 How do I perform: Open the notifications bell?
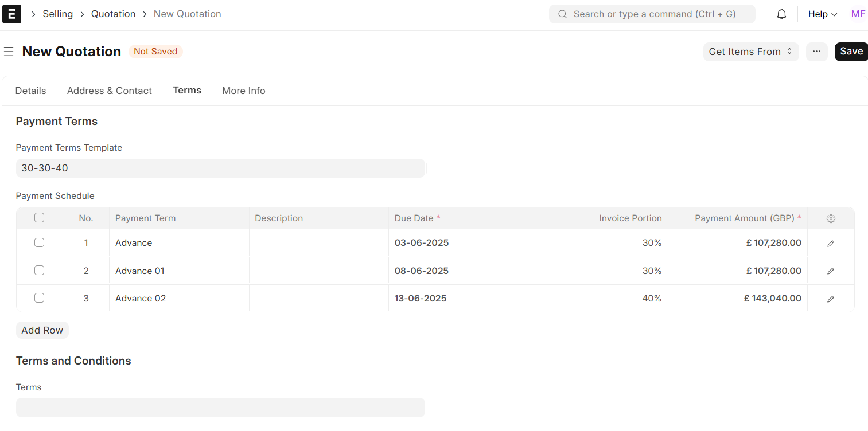(781, 14)
